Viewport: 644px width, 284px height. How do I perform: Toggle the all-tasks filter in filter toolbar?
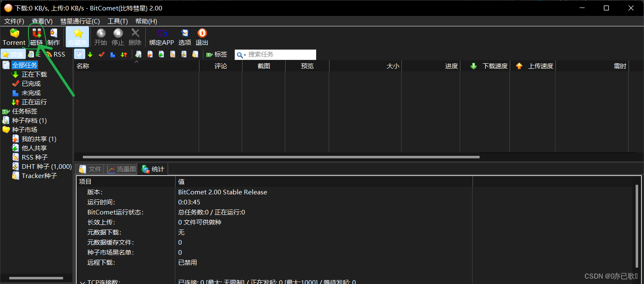pos(79,54)
